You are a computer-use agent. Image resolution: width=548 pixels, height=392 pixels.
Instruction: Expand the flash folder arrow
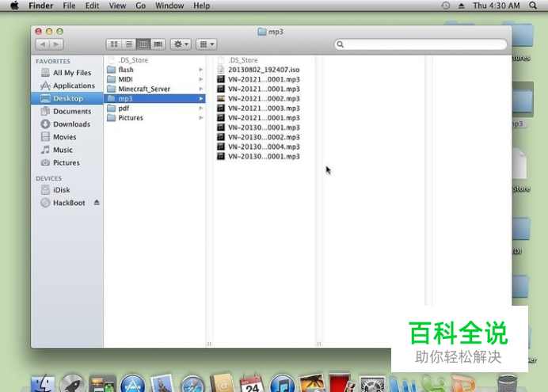coord(201,70)
